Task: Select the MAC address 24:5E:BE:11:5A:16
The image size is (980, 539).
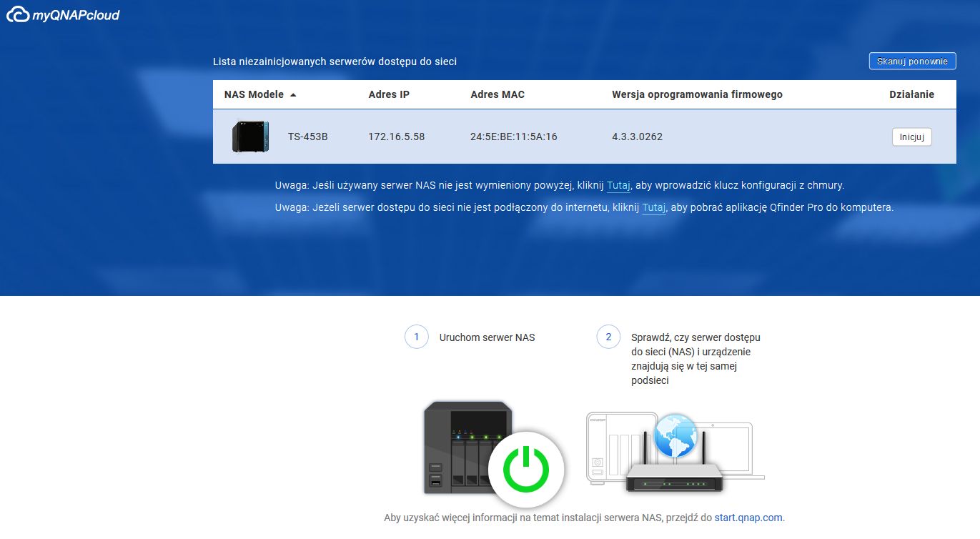Action: [x=514, y=137]
